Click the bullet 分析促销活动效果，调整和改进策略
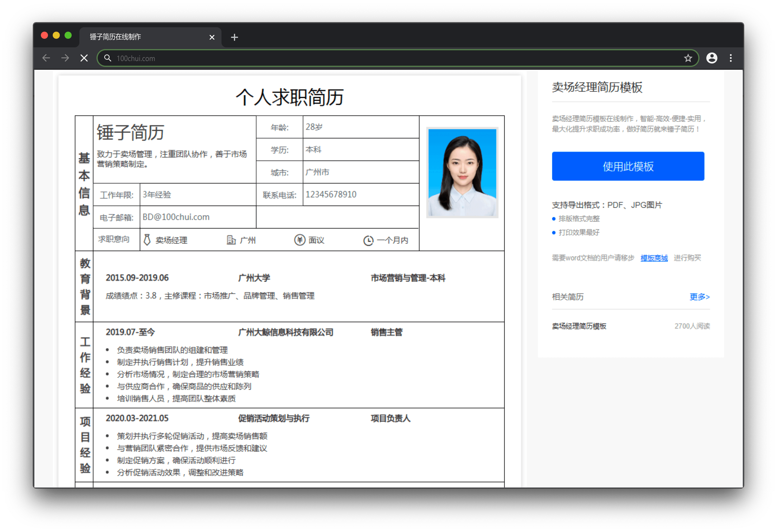The height and width of the screenshot is (532, 777). pyautogui.click(x=180, y=472)
